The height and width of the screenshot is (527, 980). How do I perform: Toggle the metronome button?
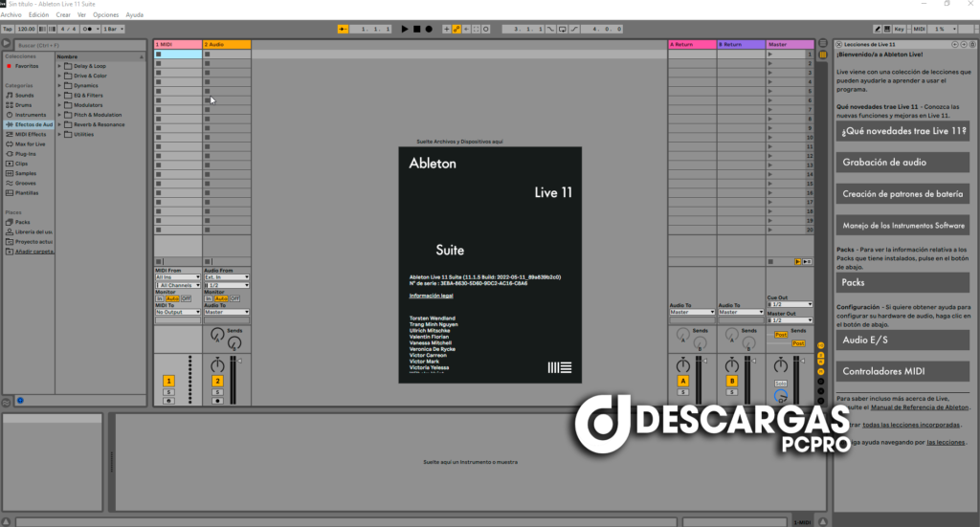(x=88, y=30)
